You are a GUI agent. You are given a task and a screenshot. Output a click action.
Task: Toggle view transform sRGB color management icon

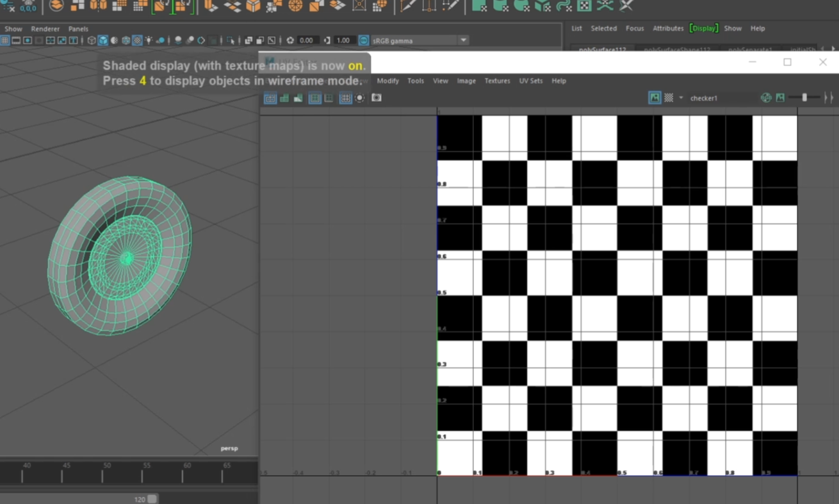pyautogui.click(x=364, y=40)
